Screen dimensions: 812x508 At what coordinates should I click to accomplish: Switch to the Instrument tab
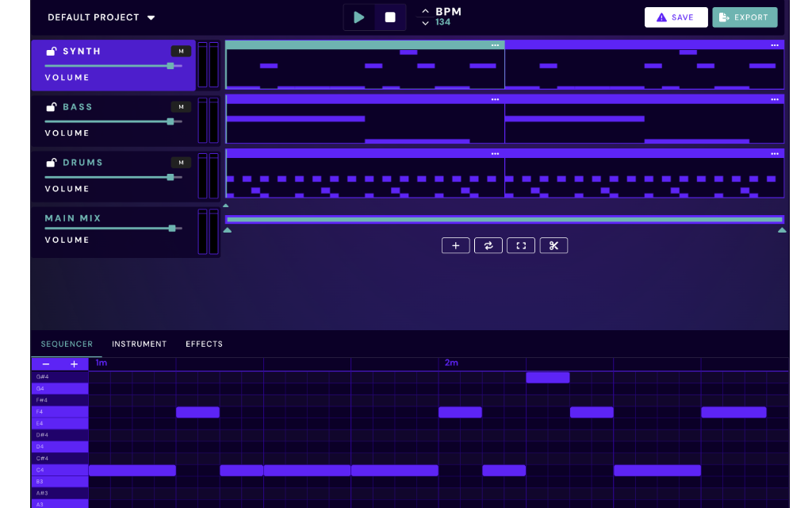[x=140, y=344]
